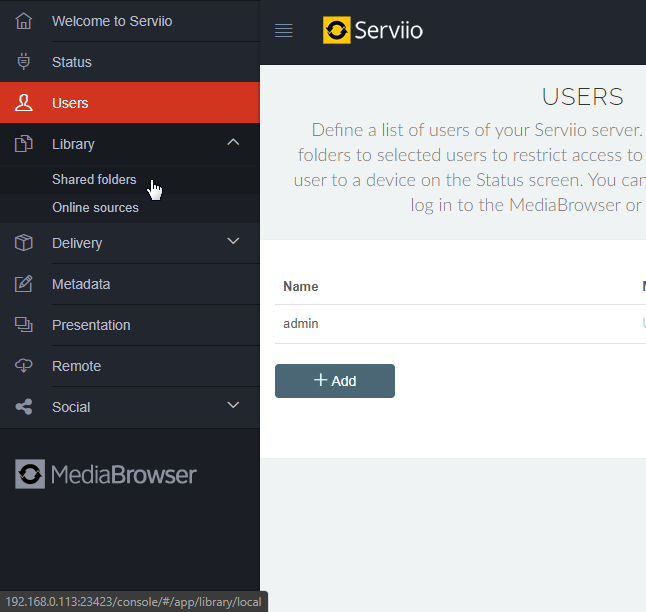The image size is (646, 612).
Task: Open the Presentation settings menu item
Action: point(130,325)
